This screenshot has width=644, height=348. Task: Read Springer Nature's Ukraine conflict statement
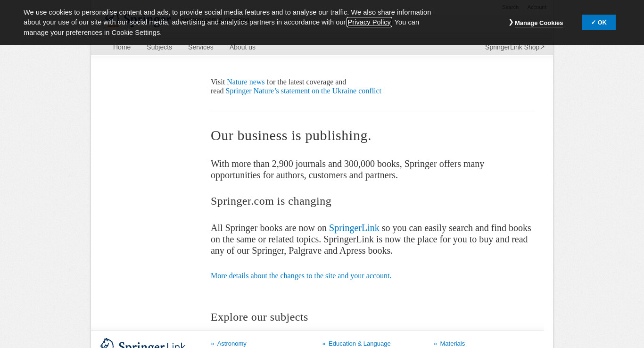[303, 91]
